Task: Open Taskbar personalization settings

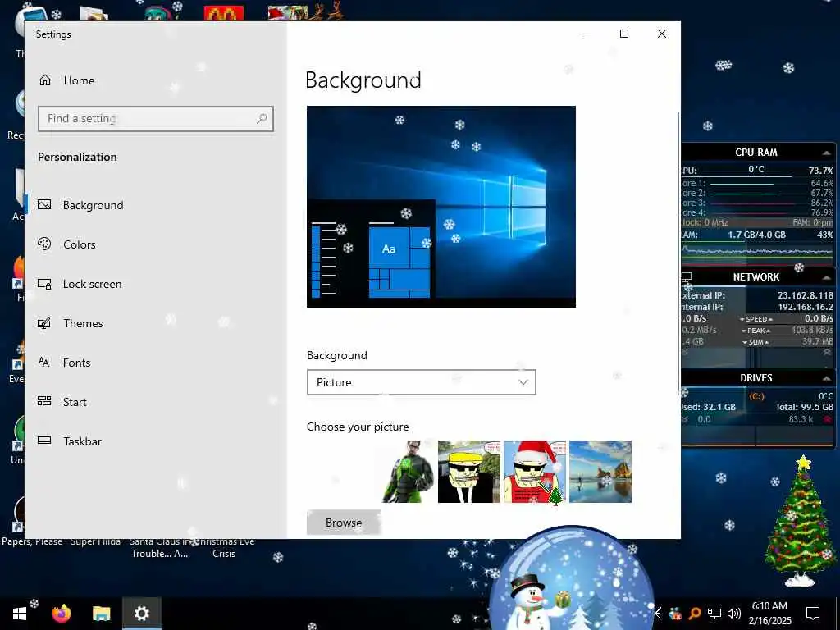Action: 70,441
